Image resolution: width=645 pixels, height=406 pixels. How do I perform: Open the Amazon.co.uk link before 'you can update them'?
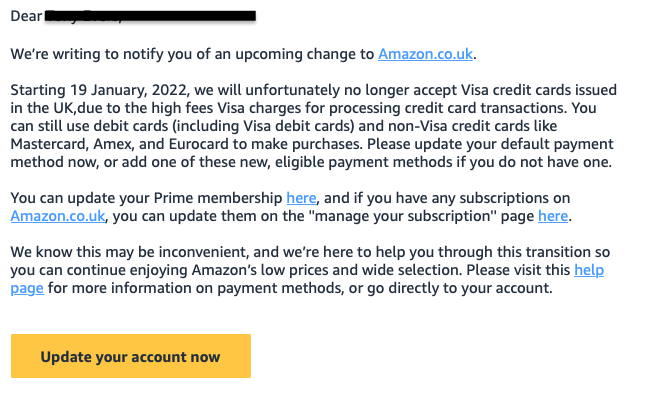coord(58,216)
